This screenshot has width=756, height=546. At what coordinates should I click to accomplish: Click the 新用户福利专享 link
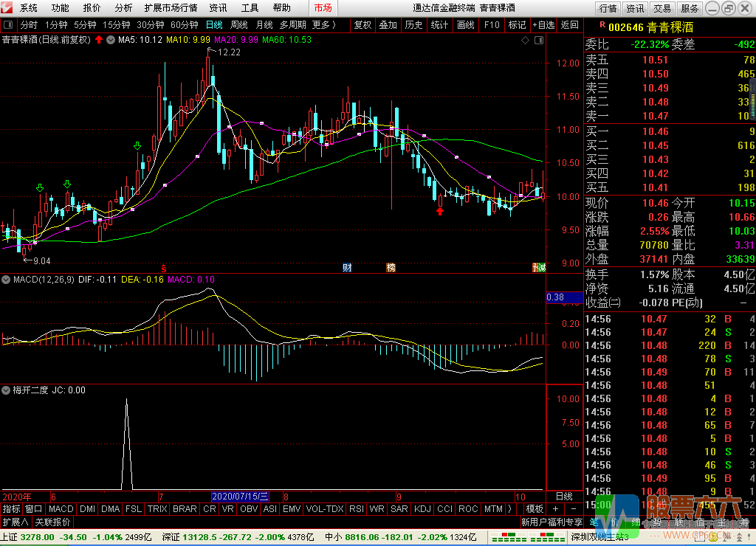[551, 522]
